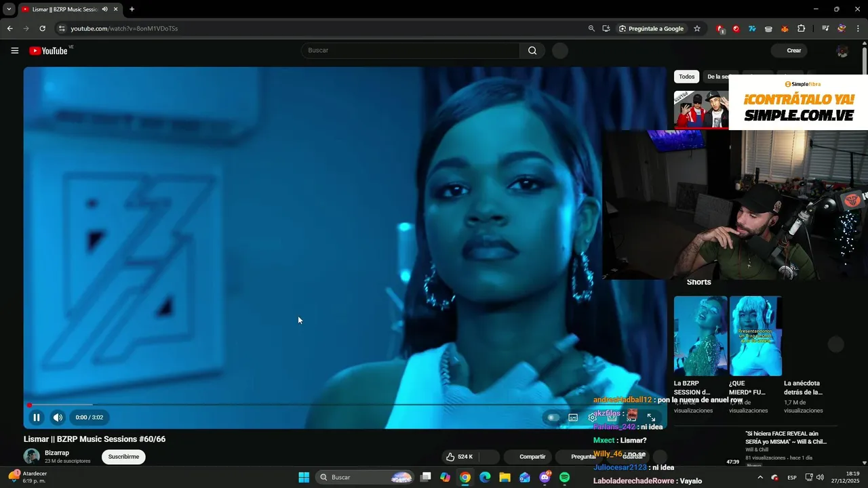Open the 'La BZRP SESSION d...' short
868x488 pixels.
pyautogui.click(x=701, y=336)
